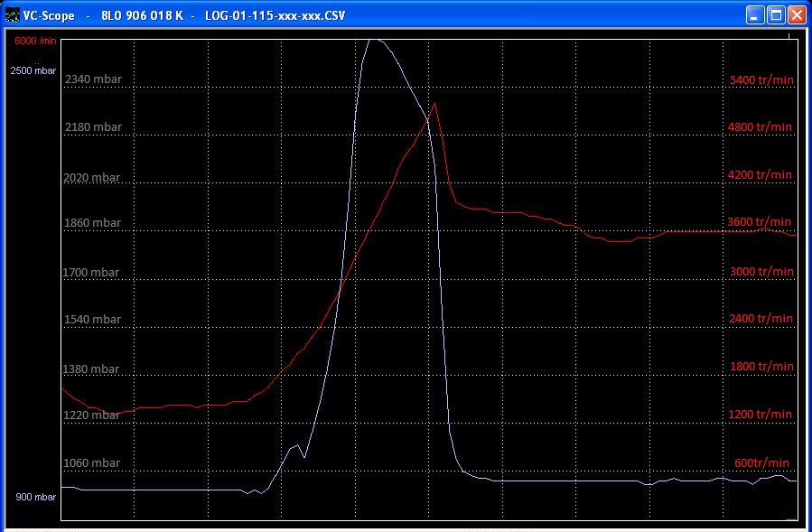812x532 pixels.
Task: Select the 2500 mbar axis maximum label
Action: (33, 70)
